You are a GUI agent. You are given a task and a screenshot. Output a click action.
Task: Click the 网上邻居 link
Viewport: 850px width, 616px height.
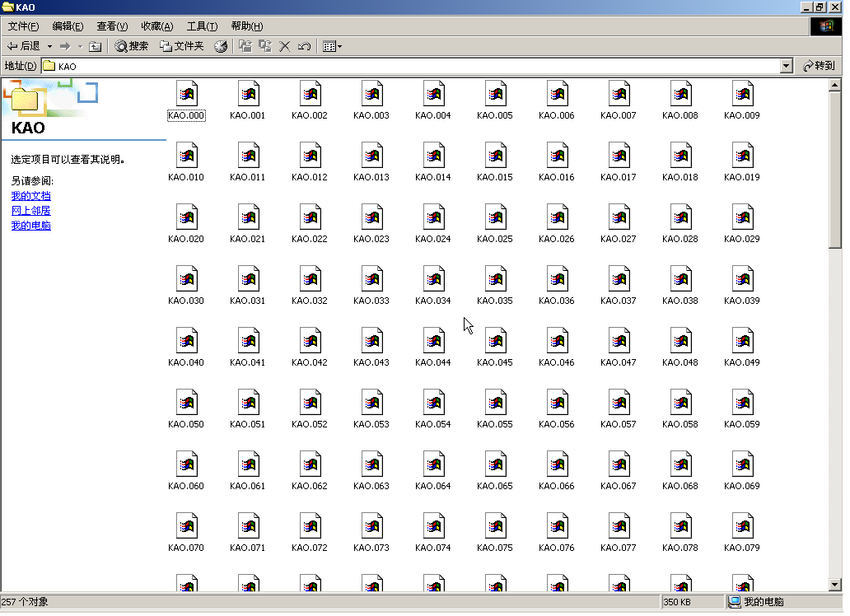click(30, 211)
